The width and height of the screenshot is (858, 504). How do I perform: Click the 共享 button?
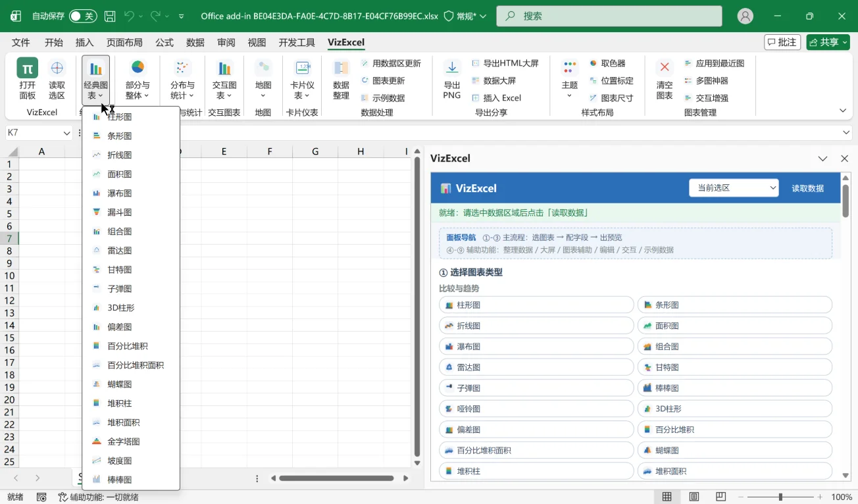coord(828,42)
